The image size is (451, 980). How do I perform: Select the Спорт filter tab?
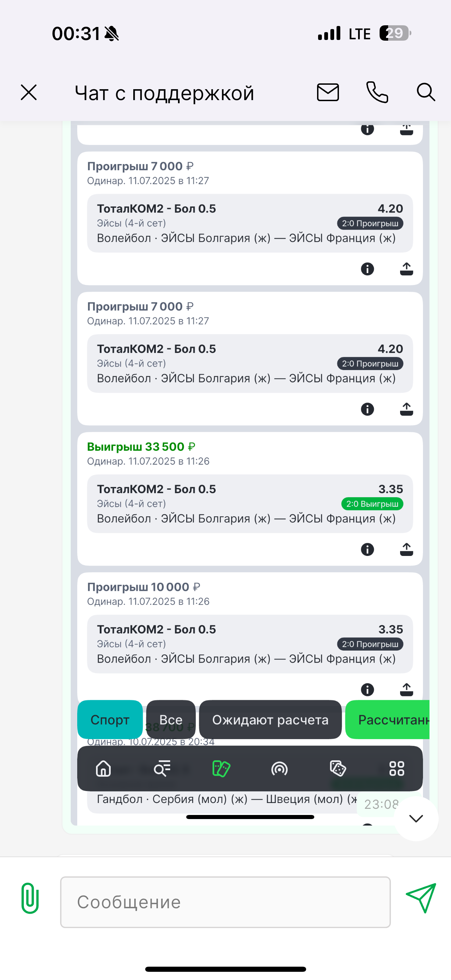tap(110, 719)
